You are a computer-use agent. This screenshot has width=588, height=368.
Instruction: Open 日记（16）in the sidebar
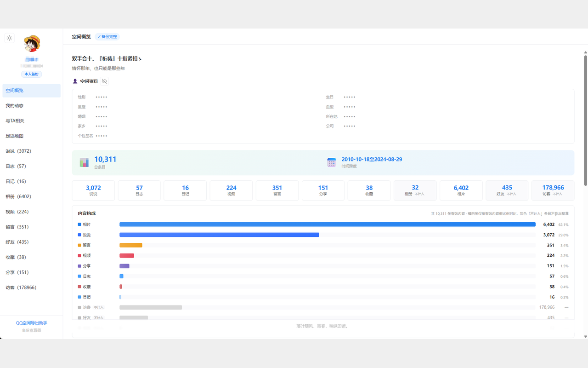point(31,182)
